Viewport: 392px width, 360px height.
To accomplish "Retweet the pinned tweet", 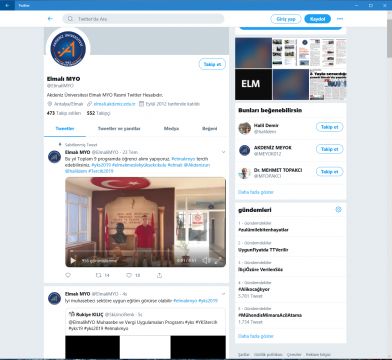I will tap(99, 275).
